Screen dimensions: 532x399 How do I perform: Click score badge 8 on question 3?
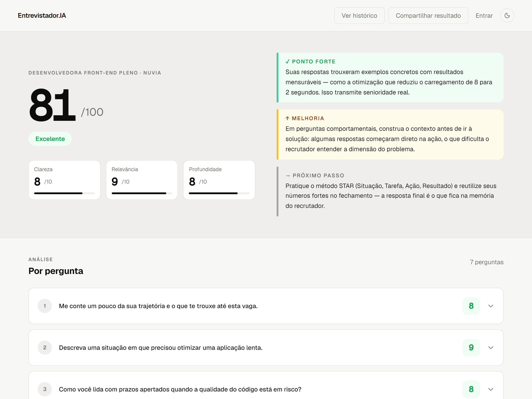(x=471, y=389)
